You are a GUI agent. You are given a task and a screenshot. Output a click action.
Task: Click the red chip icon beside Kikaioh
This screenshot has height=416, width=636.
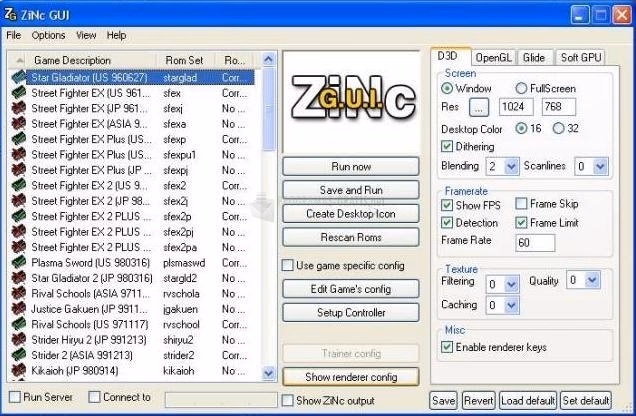coord(19,370)
